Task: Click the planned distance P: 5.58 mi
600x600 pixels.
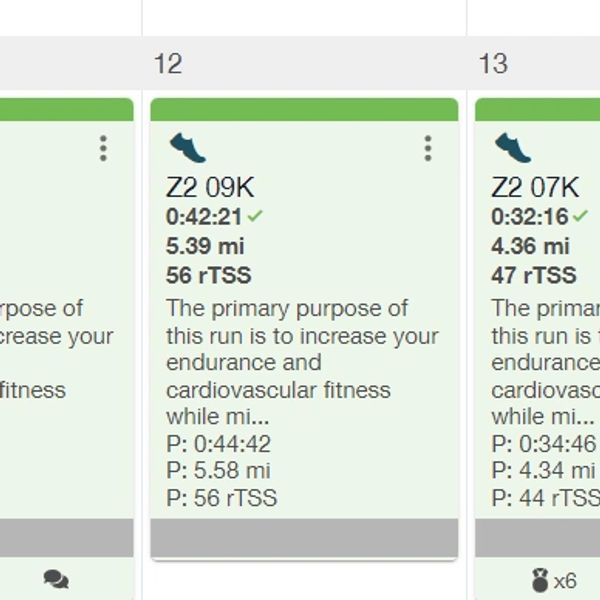Action: point(218,471)
